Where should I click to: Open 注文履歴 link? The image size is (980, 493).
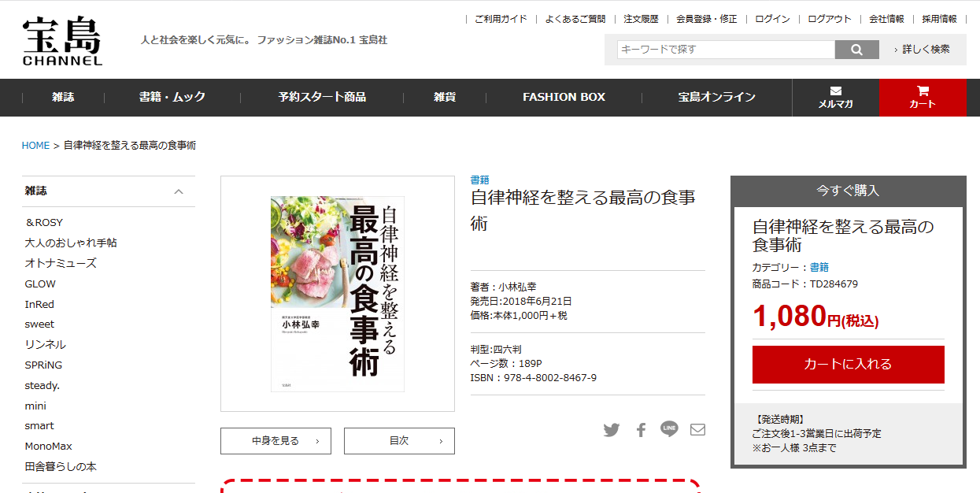[x=641, y=19]
